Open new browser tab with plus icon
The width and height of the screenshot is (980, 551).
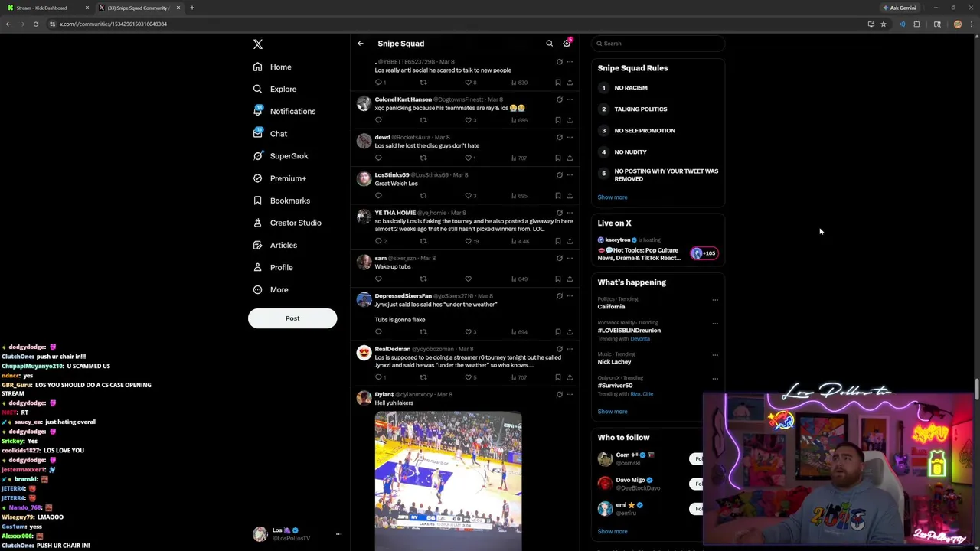[192, 8]
